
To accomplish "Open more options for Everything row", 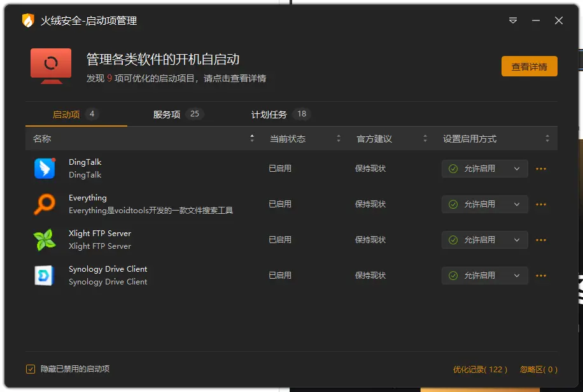I will click(x=541, y=204).
